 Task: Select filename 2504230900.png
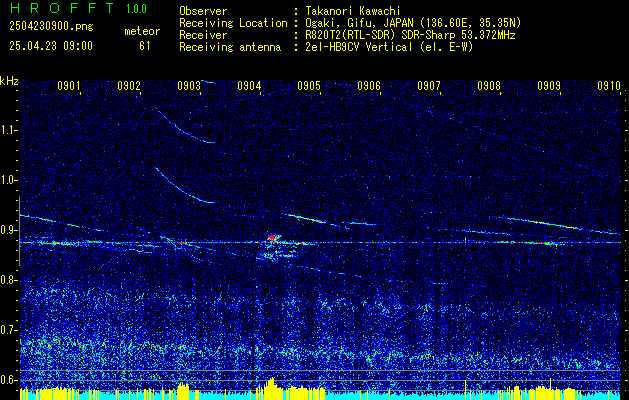(x=51, y=26)
